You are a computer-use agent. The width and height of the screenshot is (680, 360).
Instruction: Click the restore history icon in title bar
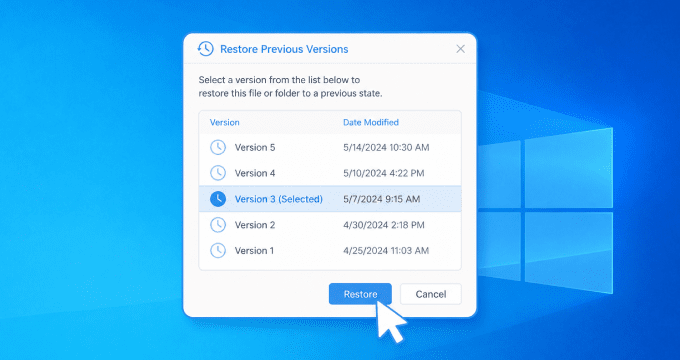coord(206,49)
